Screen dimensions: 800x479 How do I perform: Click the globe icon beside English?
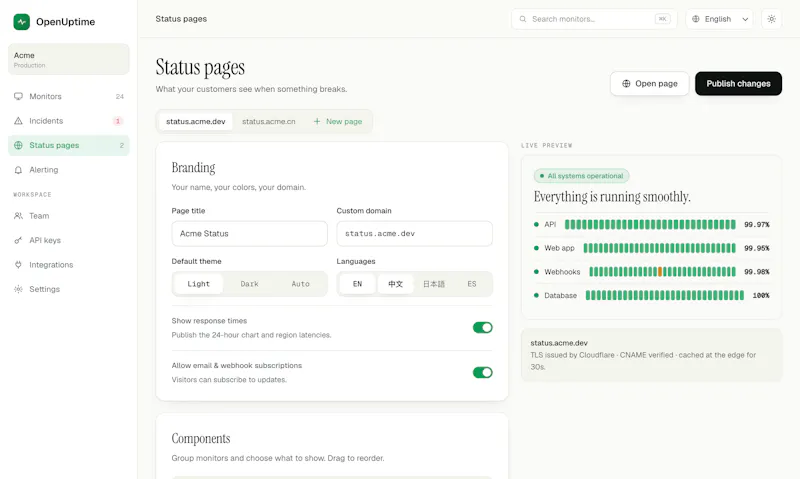[695, 19]
